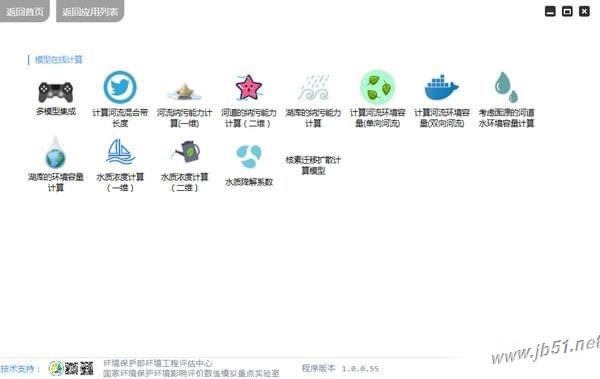This screenshot has width=600, height=379.
Task: Go back via 返回应用列表 button
Action: click(90, 11)
